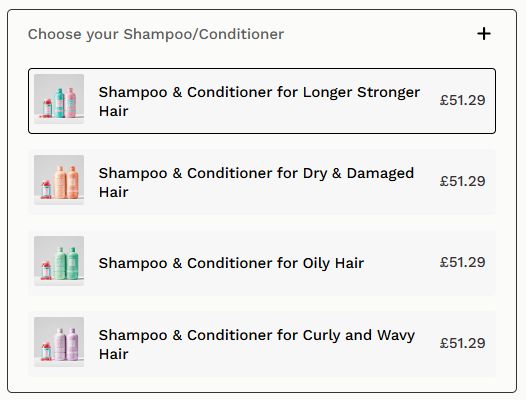Click the £51.29 price for Longer Stronger Hair
The height and width of the screenshot is (400, 526).
462,100
